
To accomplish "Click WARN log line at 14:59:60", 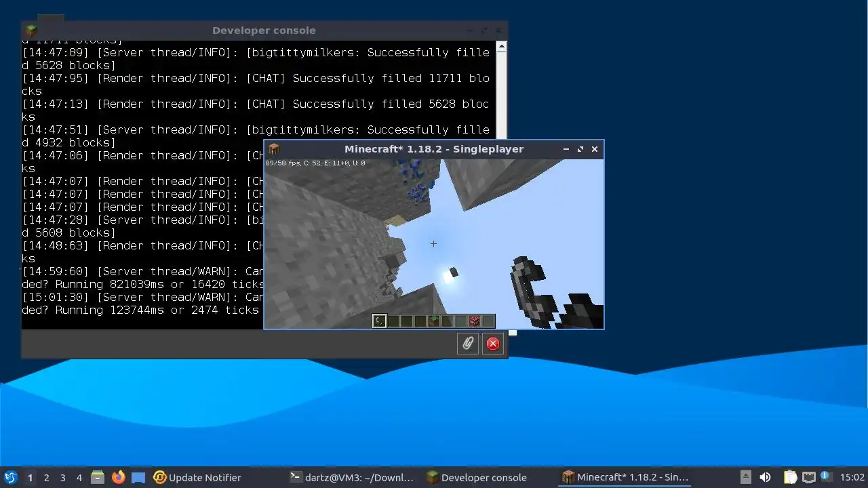I will 142,278.
